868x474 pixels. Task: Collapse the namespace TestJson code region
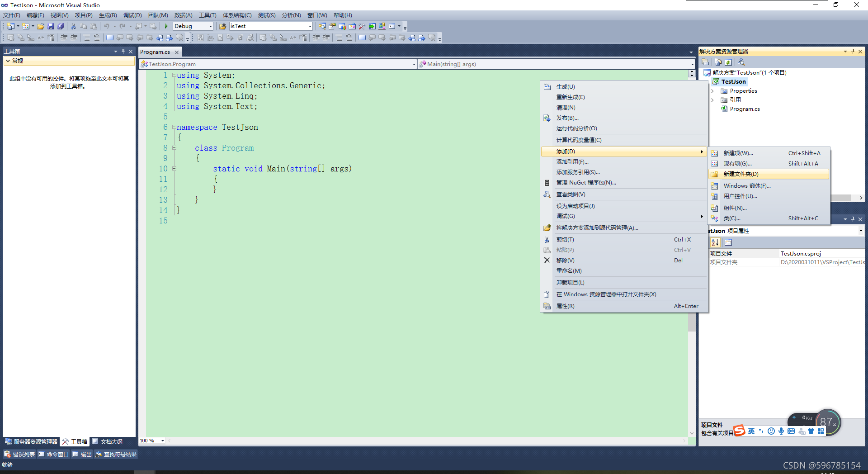coord(174,127)
